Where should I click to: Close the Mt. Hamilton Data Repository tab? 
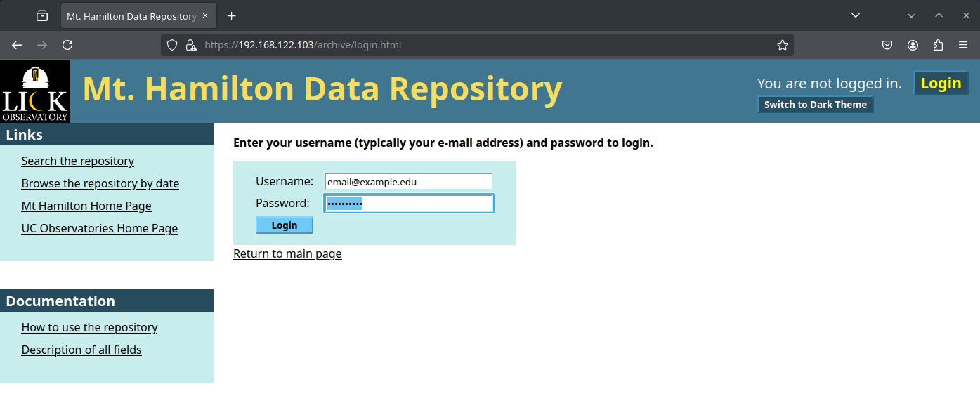pyautogui.click(x=204, y=16)
